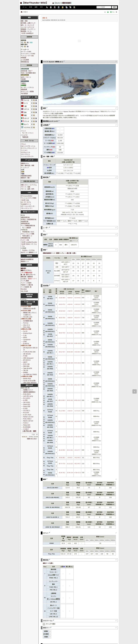Open HMS Vanguard recent update link
This screenshot has height=644, width=138.
click(x=28, y=358)
